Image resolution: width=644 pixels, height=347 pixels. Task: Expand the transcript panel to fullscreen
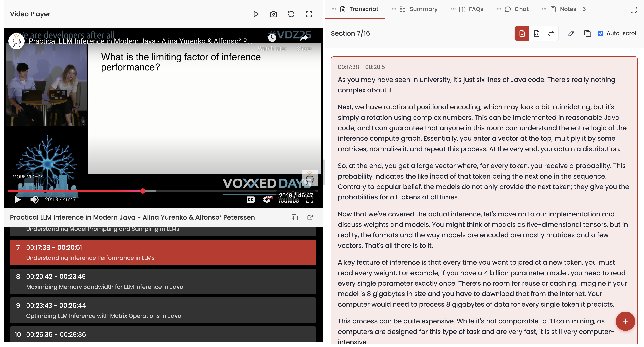(x=633, y=9)
